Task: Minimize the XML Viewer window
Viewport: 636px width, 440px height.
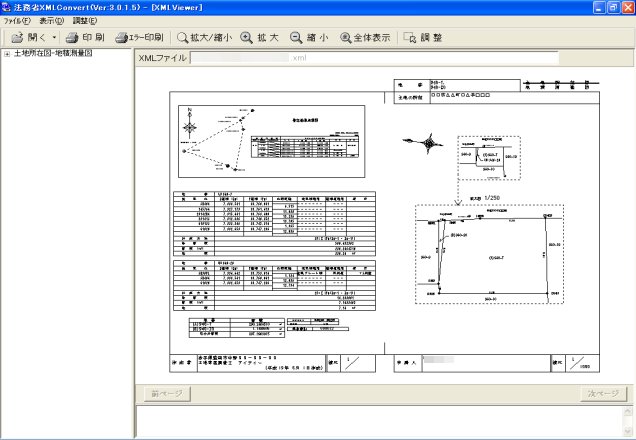Action: (599, 7)
